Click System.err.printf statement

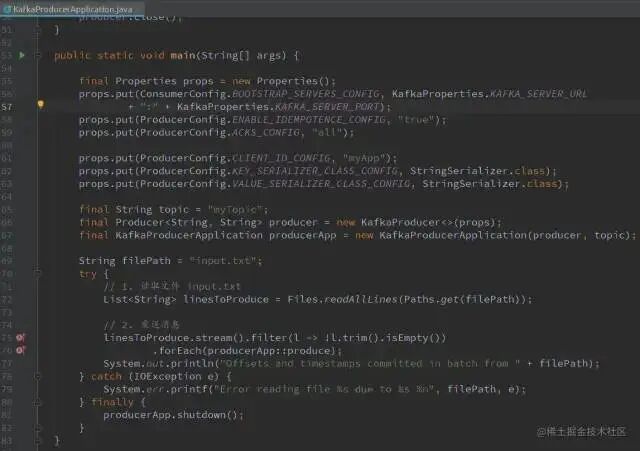314,389
